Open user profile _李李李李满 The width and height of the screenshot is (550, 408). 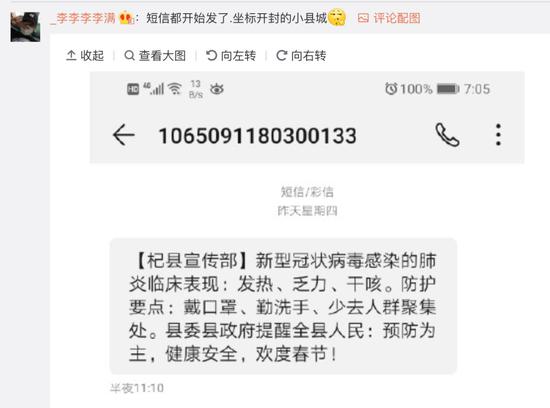[83, 18]
